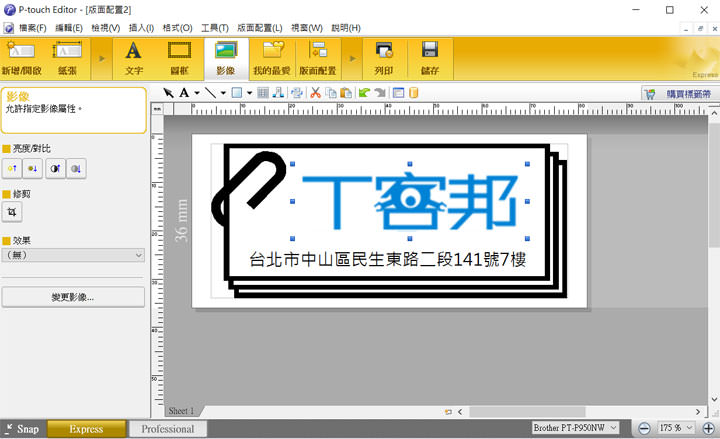Screen dimensions: 720x439
Task: Open the 效果 effects dropdown
Action: click(73, 255)
